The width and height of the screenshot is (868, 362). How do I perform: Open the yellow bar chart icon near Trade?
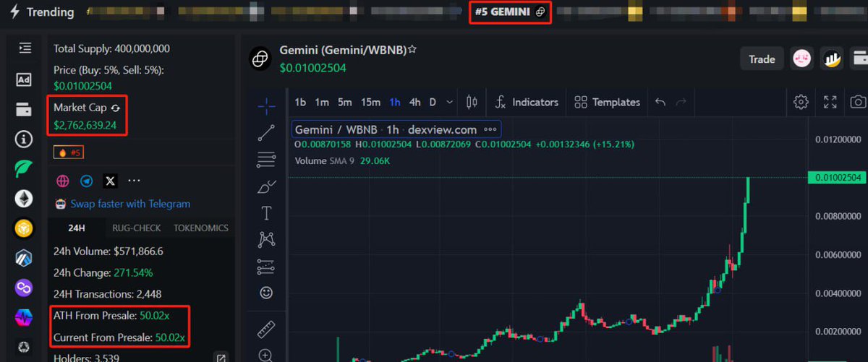832,59
